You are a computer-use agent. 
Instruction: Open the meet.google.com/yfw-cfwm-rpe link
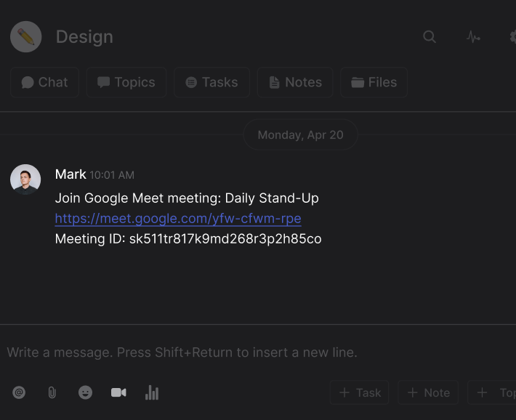(178, 219)
